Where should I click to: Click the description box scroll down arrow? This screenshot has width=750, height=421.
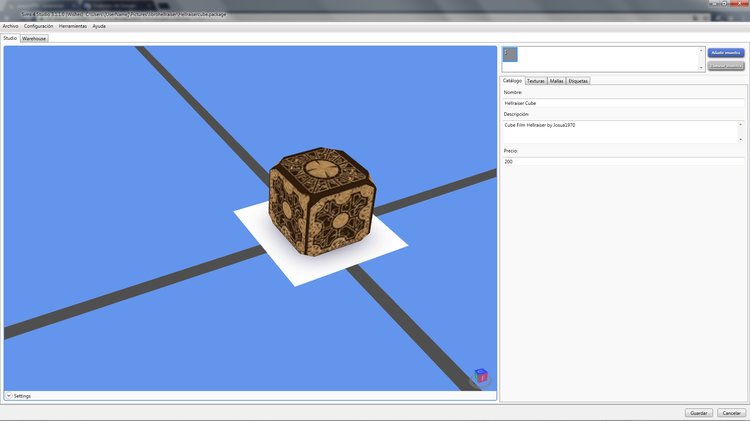pyautogui.click(x=741, y=139)
